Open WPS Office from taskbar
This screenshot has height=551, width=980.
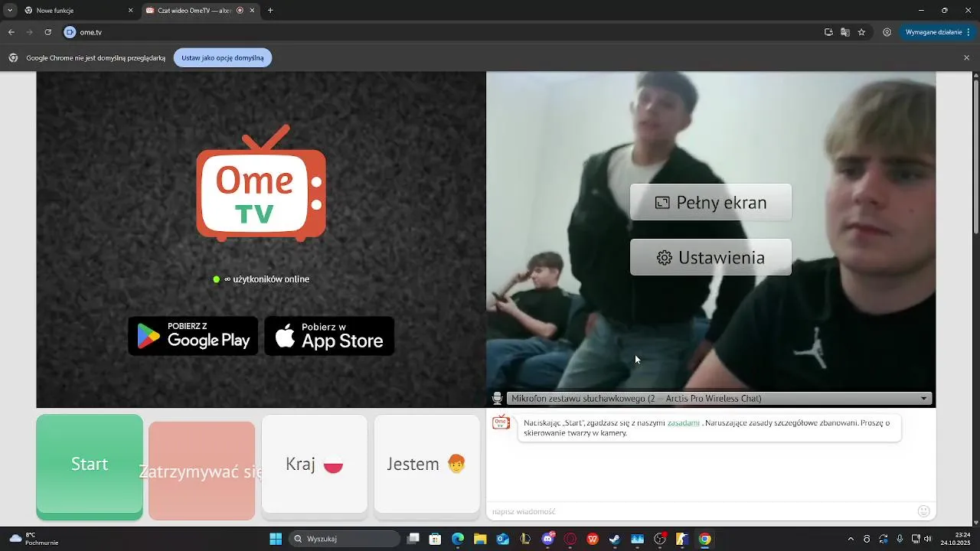click(593, 539)
